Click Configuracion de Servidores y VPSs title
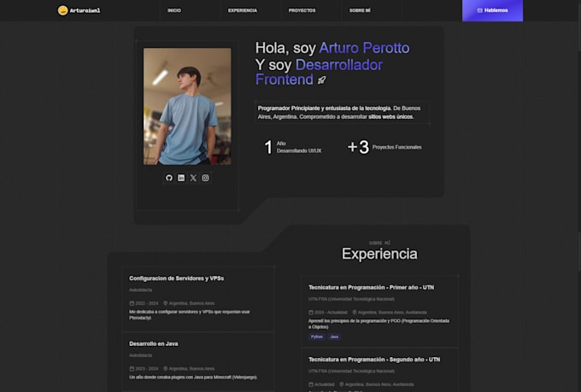 pos(176,278)
